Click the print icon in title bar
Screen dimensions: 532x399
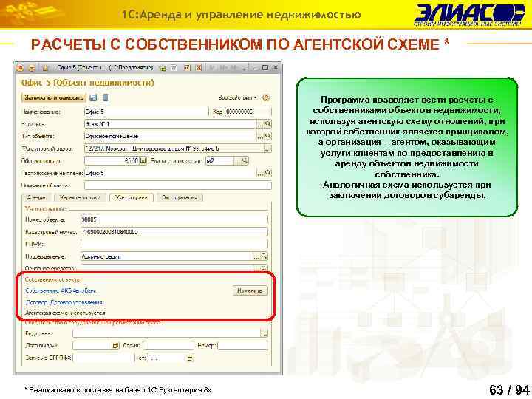pos(174,68)
